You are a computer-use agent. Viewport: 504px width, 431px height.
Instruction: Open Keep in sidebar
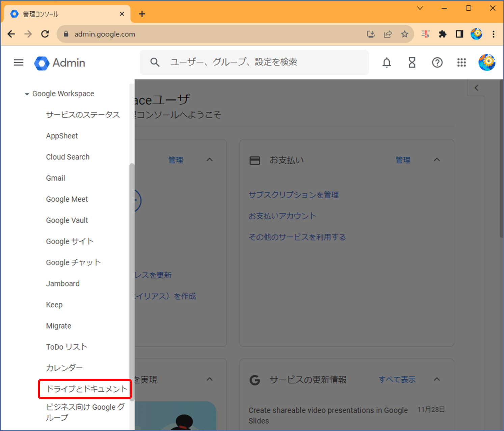[x=54, y=305]
